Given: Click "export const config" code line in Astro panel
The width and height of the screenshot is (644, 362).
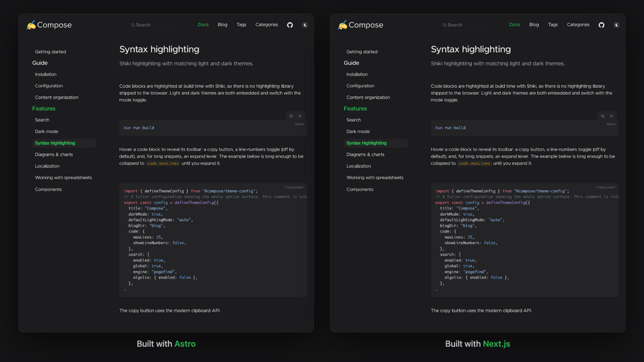Looking at the screenshot, I should click(171, 202).
